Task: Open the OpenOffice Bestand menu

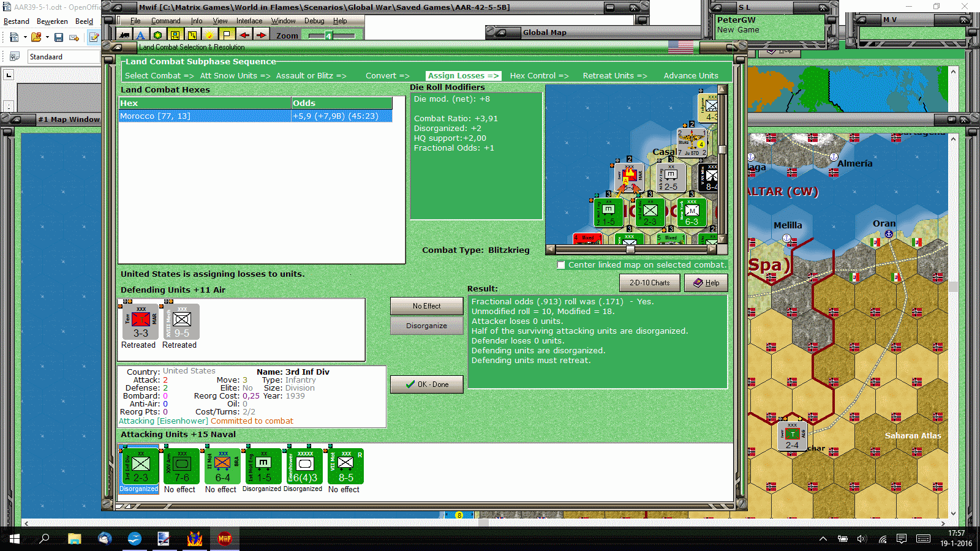Action: (17, 21)
